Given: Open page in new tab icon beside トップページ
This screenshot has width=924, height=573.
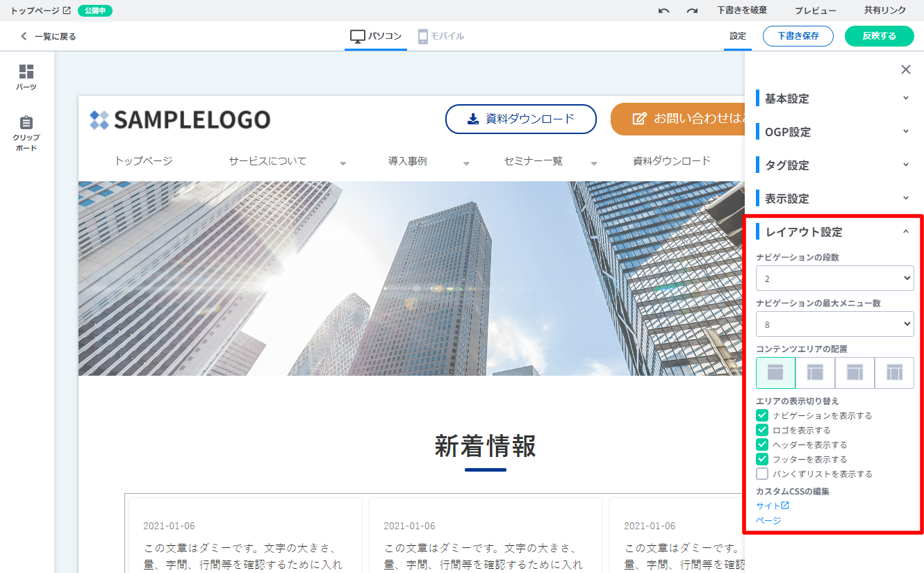Looking at the screenshot, I should [67, 10].
